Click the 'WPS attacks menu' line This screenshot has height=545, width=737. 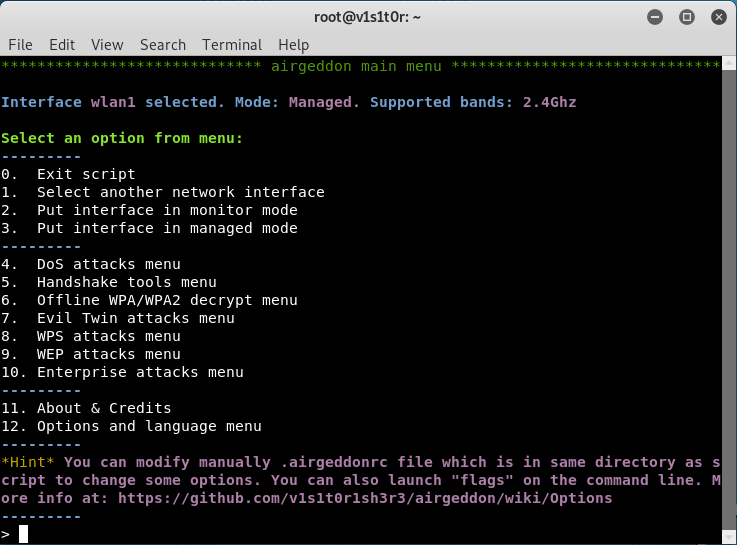(x=108, y=336)
